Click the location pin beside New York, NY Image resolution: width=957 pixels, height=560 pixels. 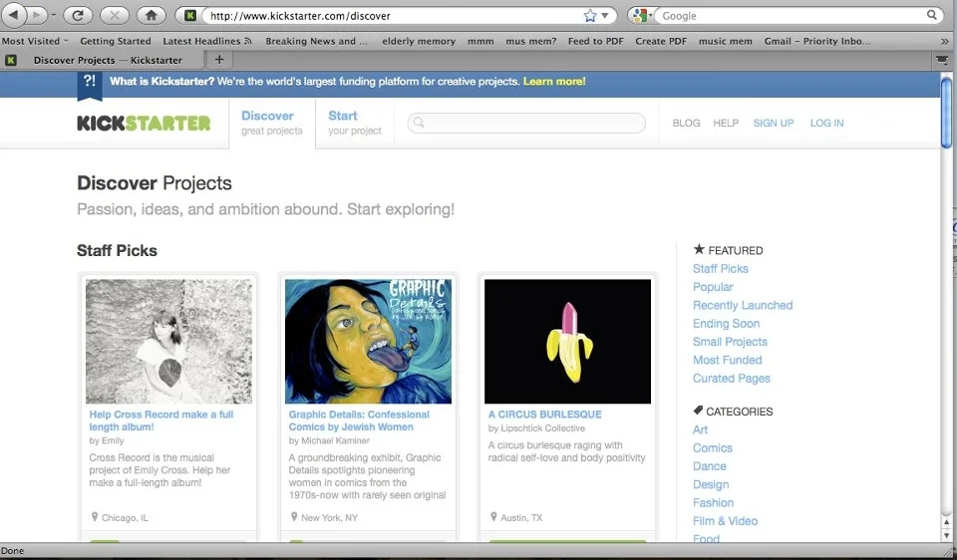point(293,517)
